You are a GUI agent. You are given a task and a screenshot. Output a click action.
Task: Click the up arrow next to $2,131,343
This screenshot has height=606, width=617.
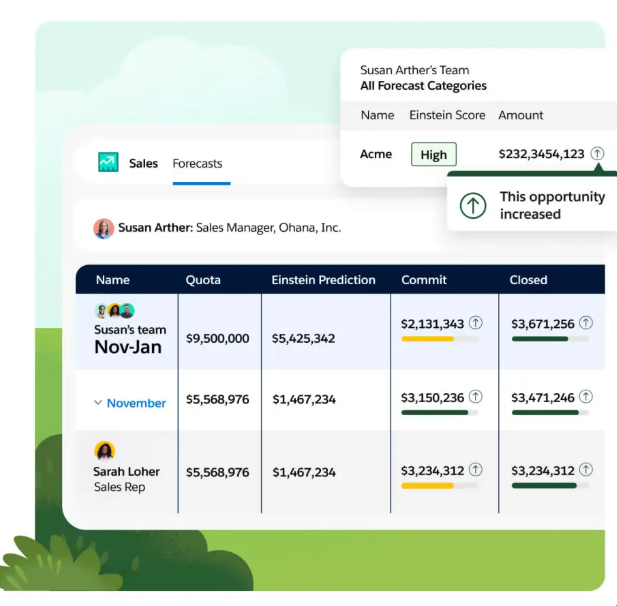[476, 323]
